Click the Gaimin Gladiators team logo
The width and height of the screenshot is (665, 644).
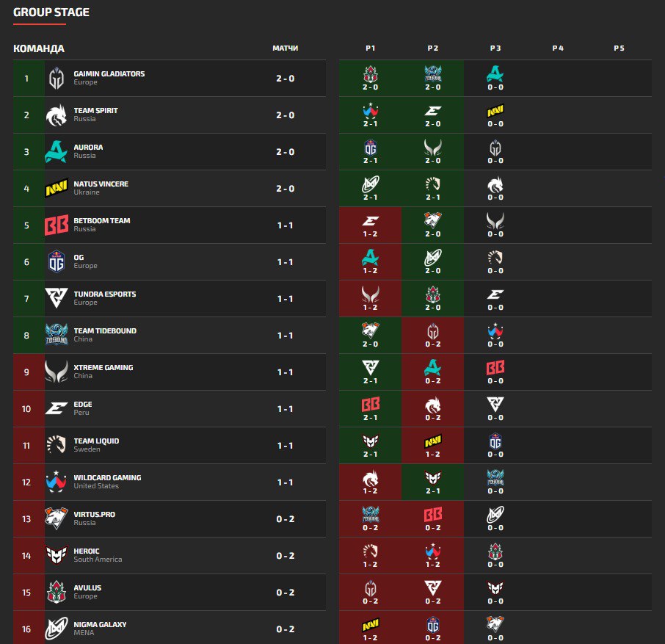point(57,79)
